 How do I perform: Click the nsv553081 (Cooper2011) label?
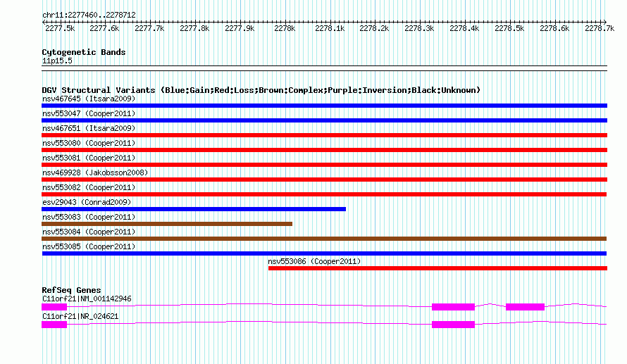(89, 158)
